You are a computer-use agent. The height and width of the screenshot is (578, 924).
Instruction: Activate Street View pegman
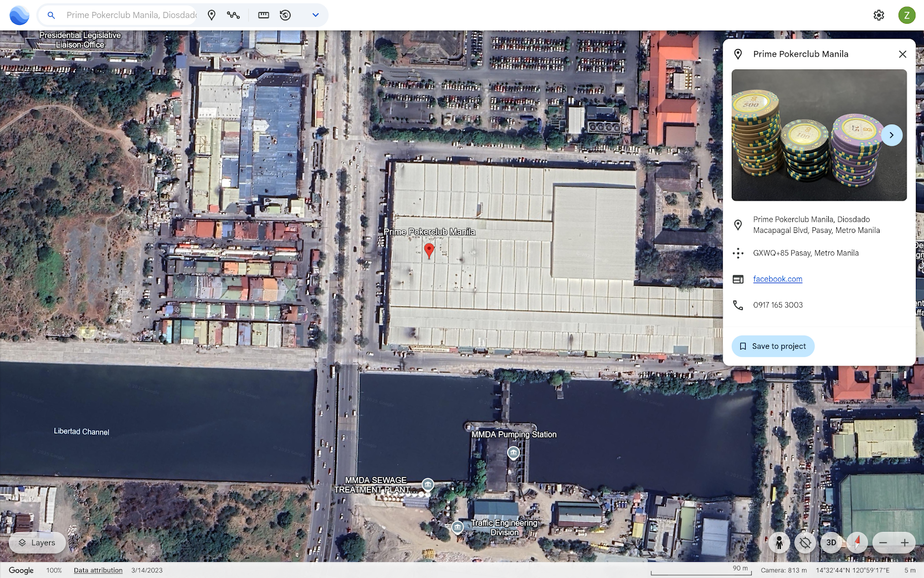(x=779, y=543)
